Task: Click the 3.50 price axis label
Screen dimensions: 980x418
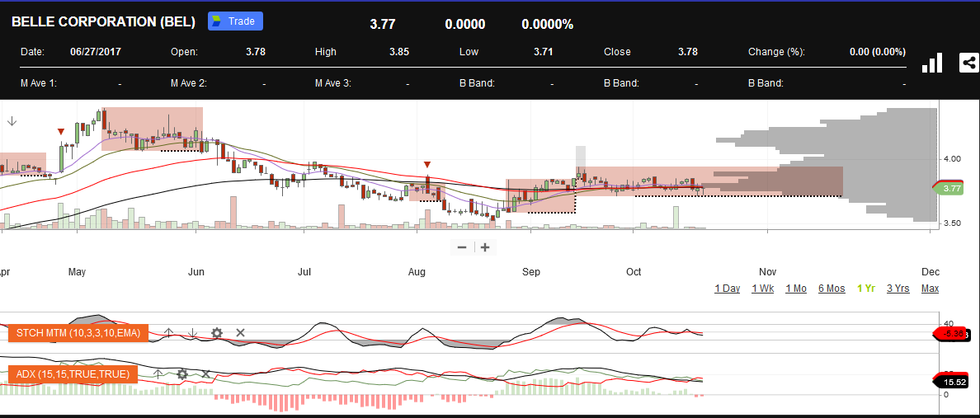Action: [x=953, y=223]
